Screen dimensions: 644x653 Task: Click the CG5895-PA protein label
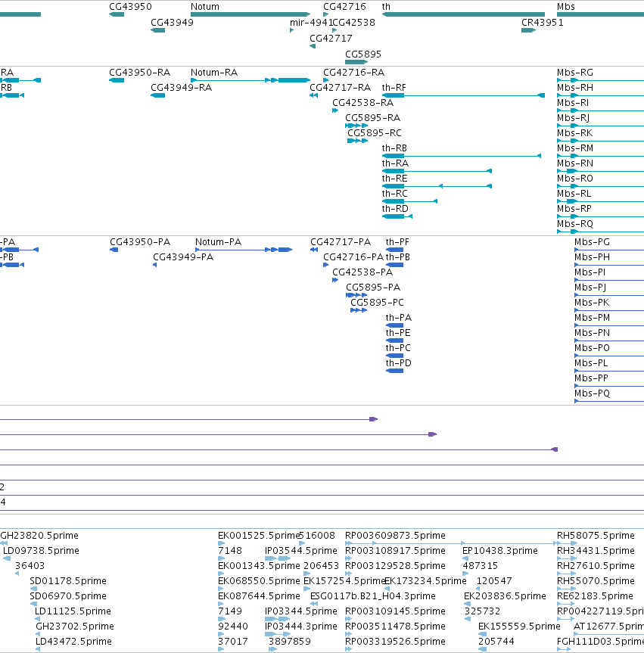[373, 288]
